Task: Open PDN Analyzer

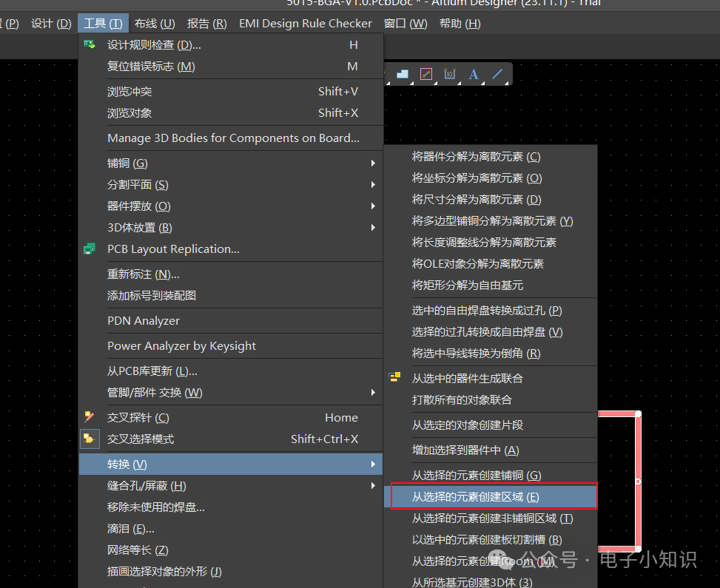Action: 231,321
